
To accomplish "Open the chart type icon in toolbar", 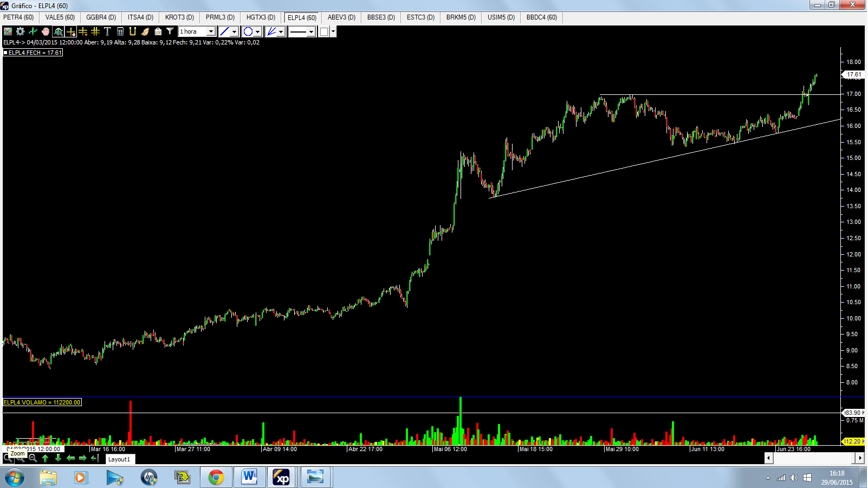I will (x=8, y=31).
